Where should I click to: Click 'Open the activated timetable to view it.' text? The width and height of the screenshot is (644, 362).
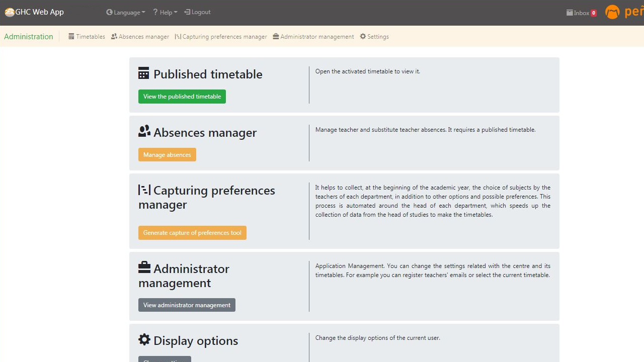tap(368, 71)
